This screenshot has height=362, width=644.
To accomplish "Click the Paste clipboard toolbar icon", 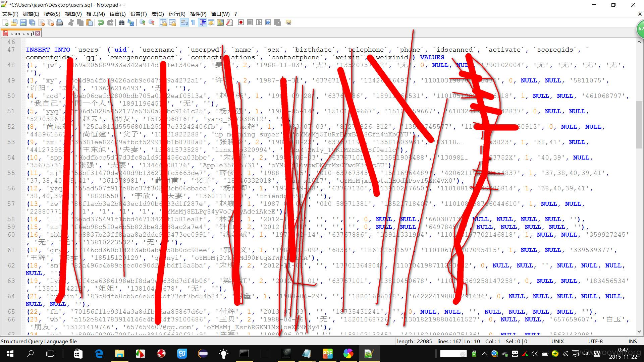I will 89,22.
